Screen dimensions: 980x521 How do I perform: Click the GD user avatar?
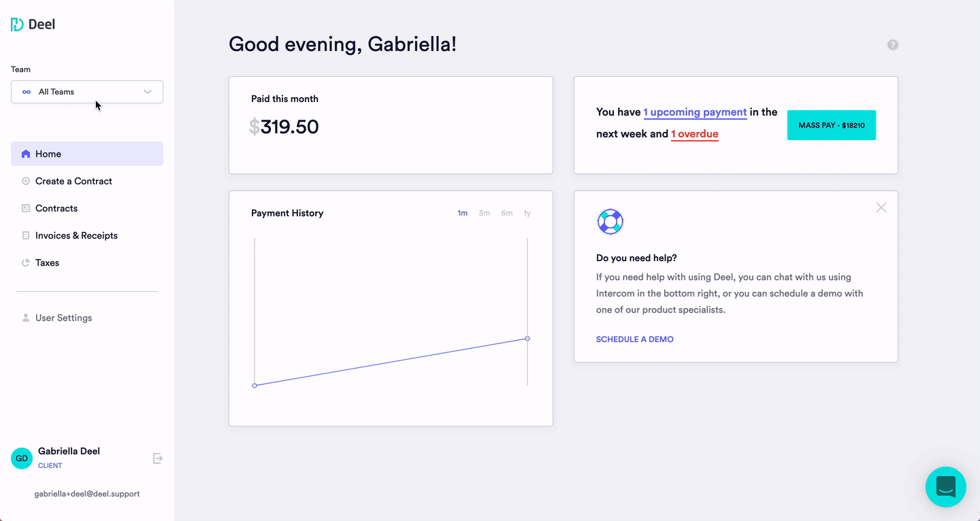tap(22, 458)
